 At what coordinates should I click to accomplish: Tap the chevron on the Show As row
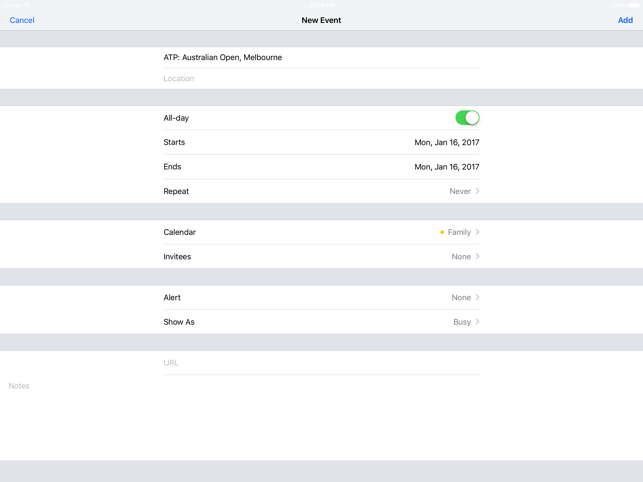click(x=477, y=322)
